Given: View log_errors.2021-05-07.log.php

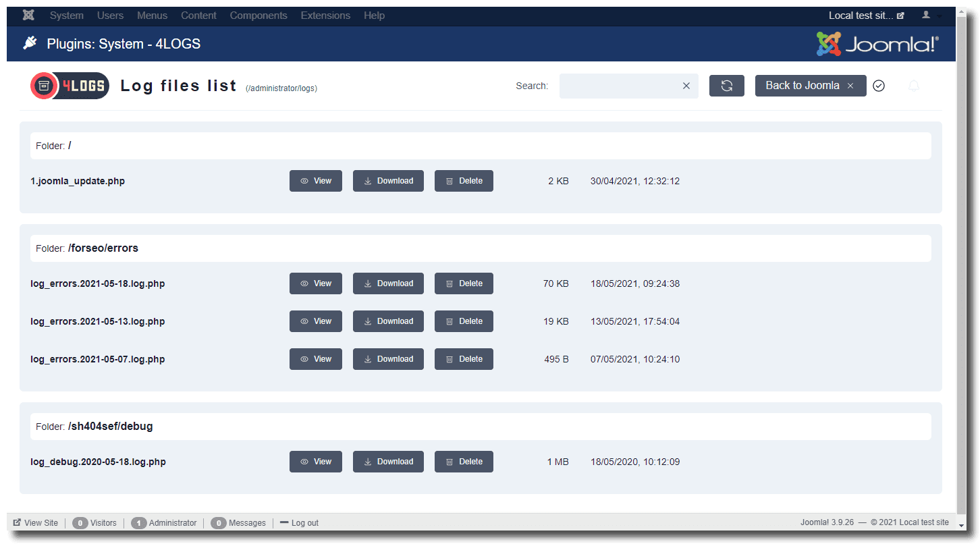Looking at the screenshot, I should pos(316,359).
